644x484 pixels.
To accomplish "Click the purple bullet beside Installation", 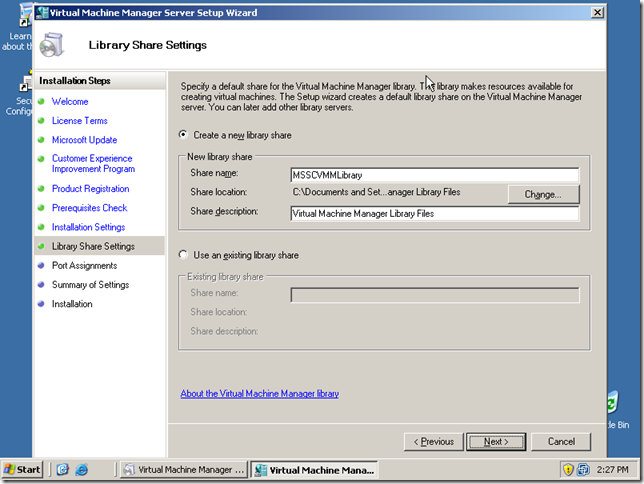I will [41, 304].
